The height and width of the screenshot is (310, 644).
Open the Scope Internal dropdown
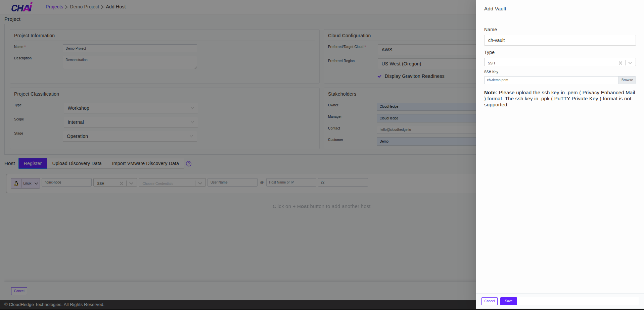click(x=131, y=122)
